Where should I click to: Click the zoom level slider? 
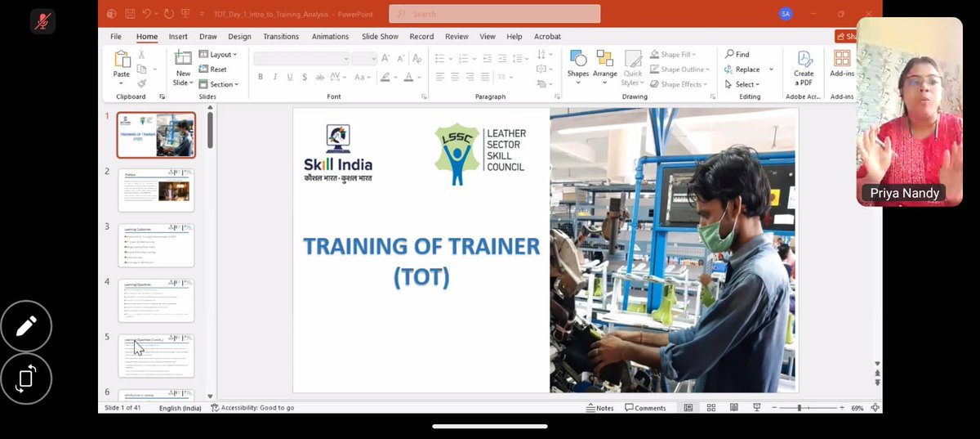pos(808,407)
